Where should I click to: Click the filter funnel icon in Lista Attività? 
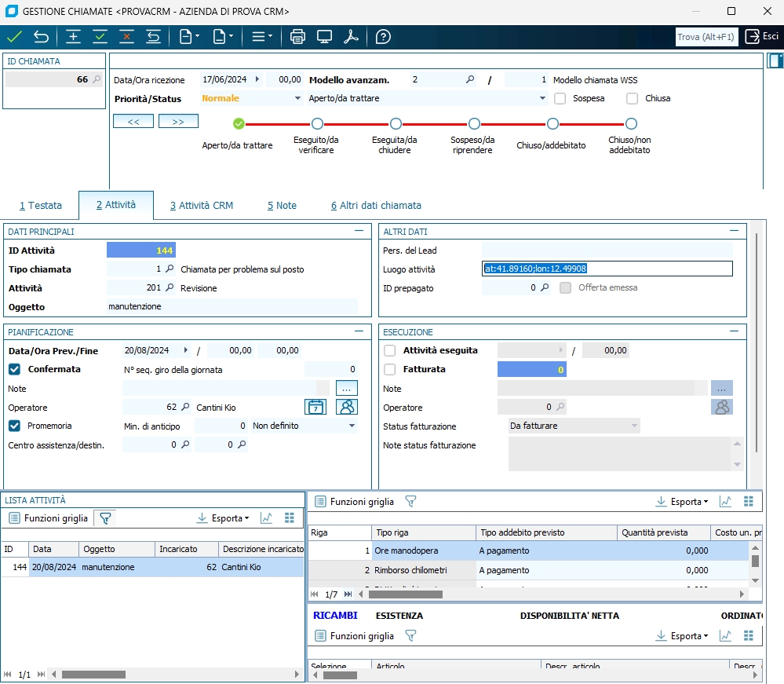pyautogui.click(x=104, y=518)
